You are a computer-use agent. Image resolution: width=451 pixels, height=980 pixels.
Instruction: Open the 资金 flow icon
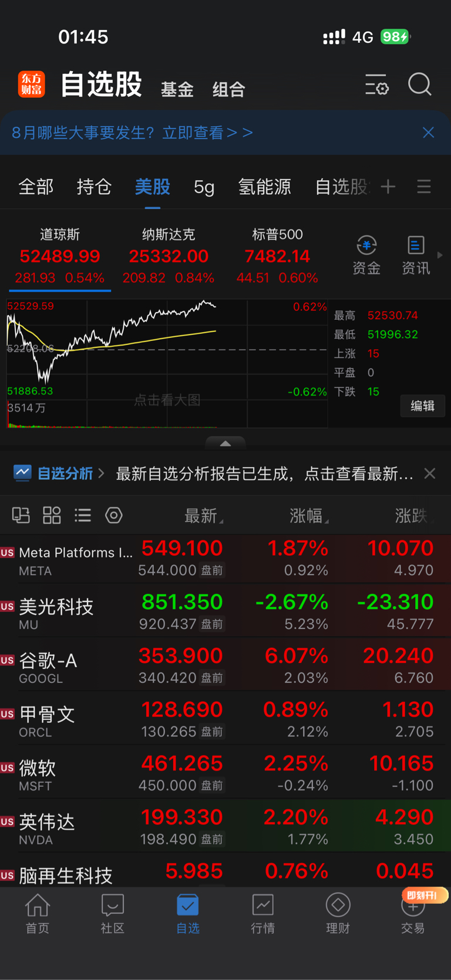click(x=366, y=255)
